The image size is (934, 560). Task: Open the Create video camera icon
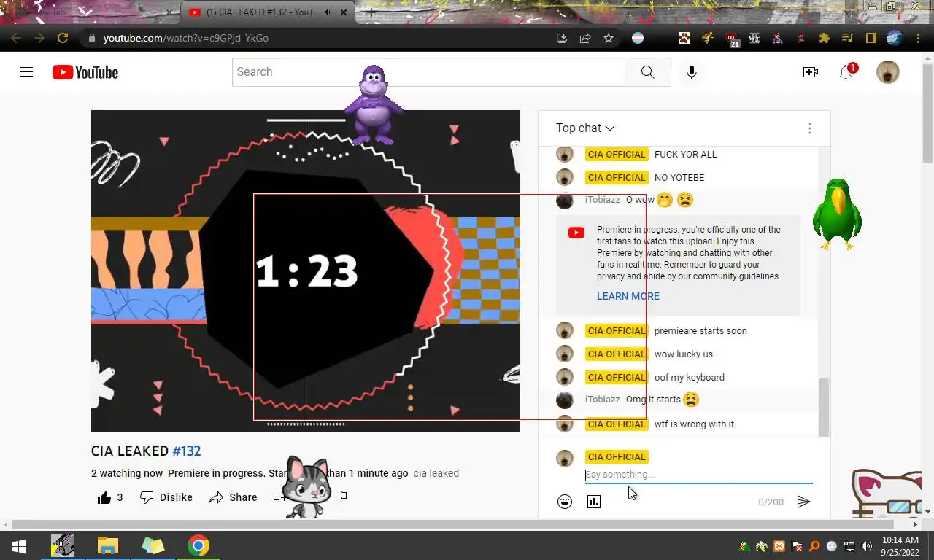tap(811, 72)
